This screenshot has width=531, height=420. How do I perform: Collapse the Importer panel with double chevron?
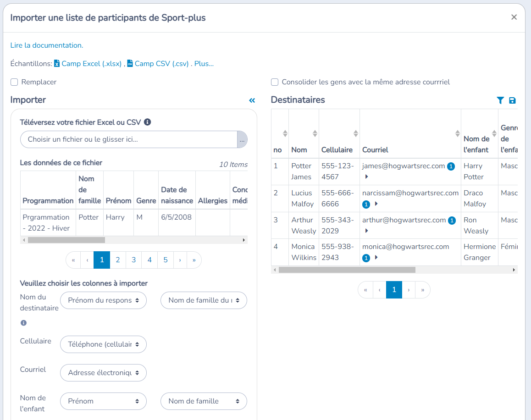point(252,100)
